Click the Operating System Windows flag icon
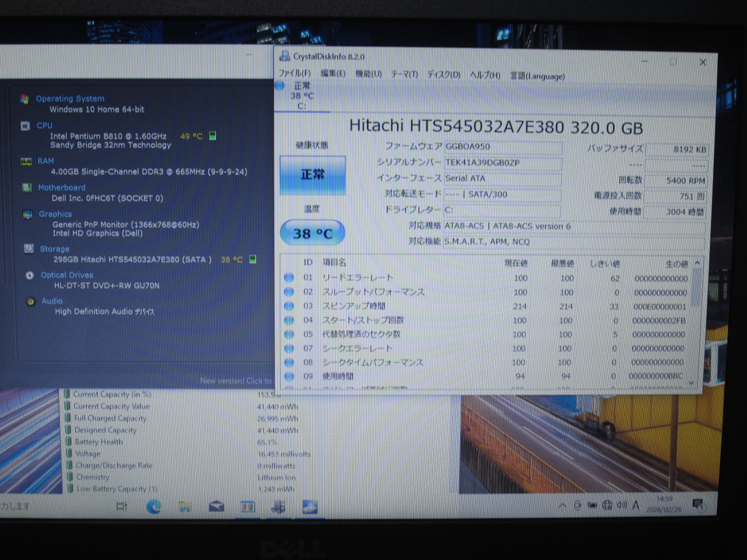Viewport: 747px width, 560px height. coord(24,98)
